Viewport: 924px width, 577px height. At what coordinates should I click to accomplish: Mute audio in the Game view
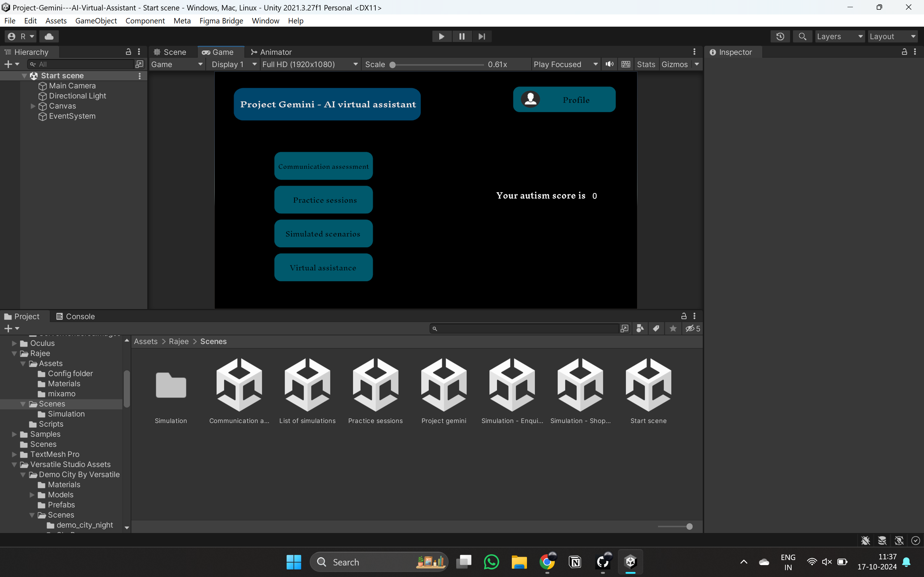pyautogui.click(x=609, y=64)
